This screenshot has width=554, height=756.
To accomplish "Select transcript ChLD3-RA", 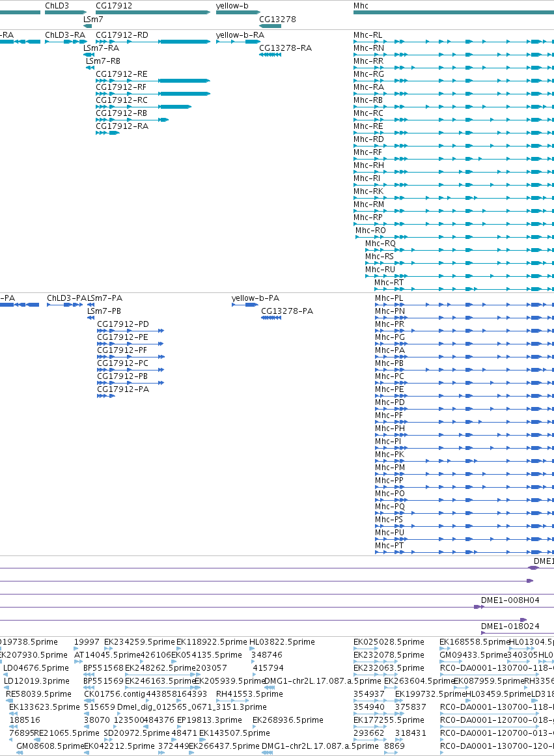I will [65, 35].
